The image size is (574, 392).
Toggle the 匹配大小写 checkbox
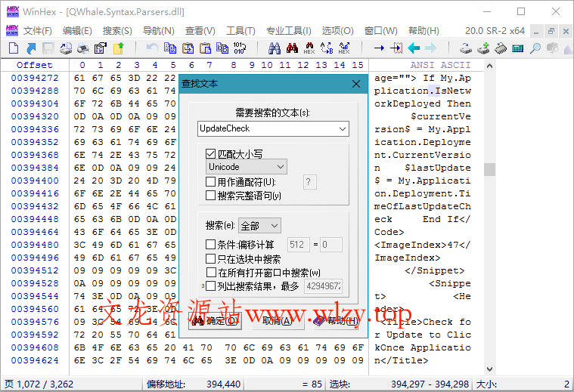210,154
